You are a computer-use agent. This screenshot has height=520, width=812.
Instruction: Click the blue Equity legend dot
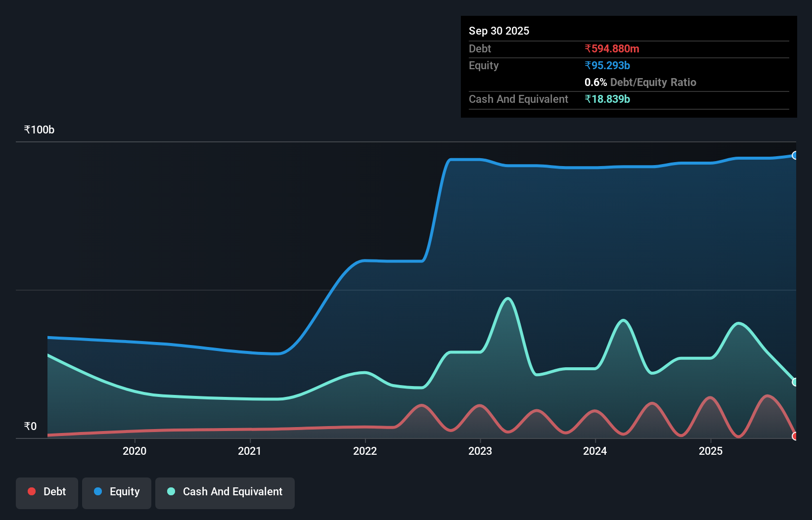tap(98, 491)
